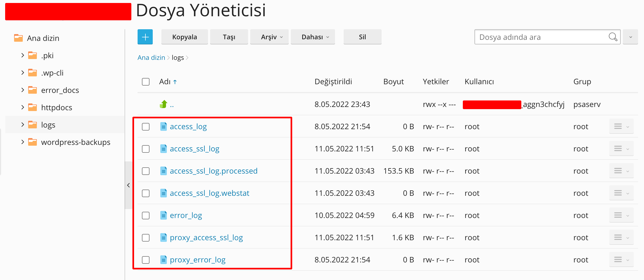This screenshot has height=280, width=644.
Task: Select wordpress-backups in the folder tree
Action: [x=76, y=142]
